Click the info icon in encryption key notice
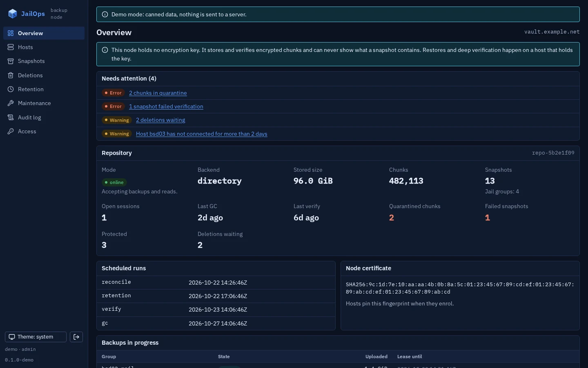 point(105,50)
